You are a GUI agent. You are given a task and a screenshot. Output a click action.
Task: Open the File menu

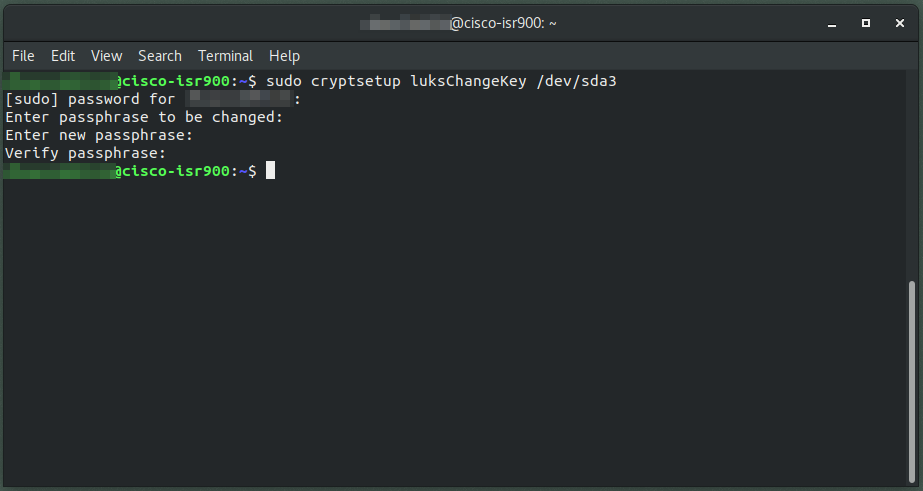pos(23,56)
